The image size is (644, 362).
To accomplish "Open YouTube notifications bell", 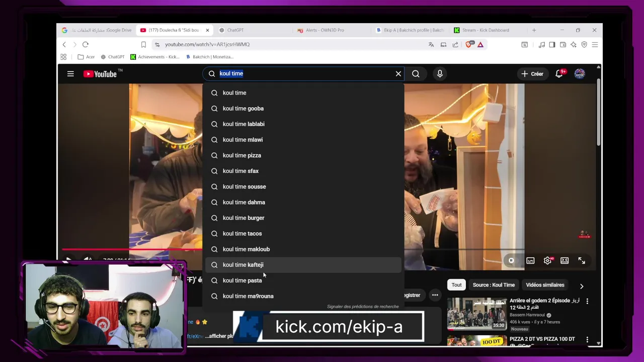I will pos(559,74).
